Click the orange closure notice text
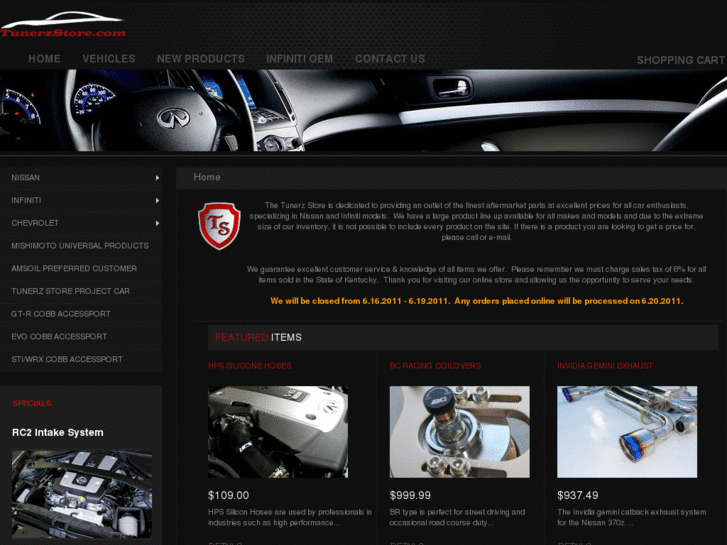This screenshot has height=545, width=727. tap(477, 301)
